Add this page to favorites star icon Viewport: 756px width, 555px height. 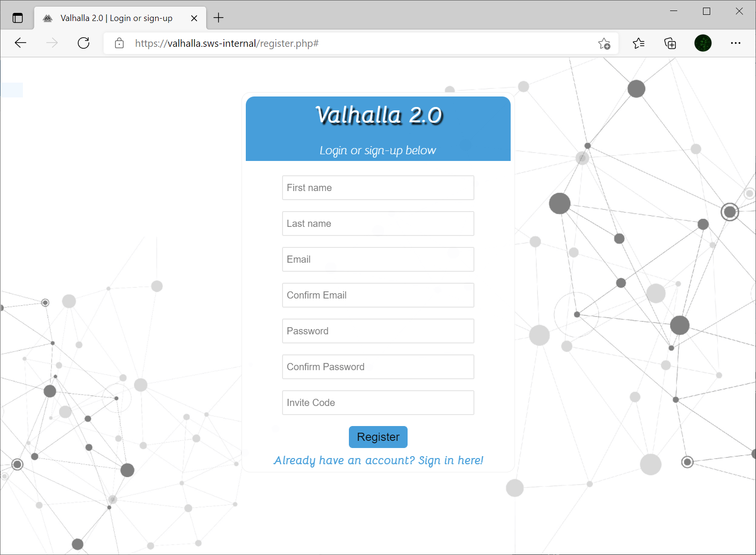pos(604,43)
